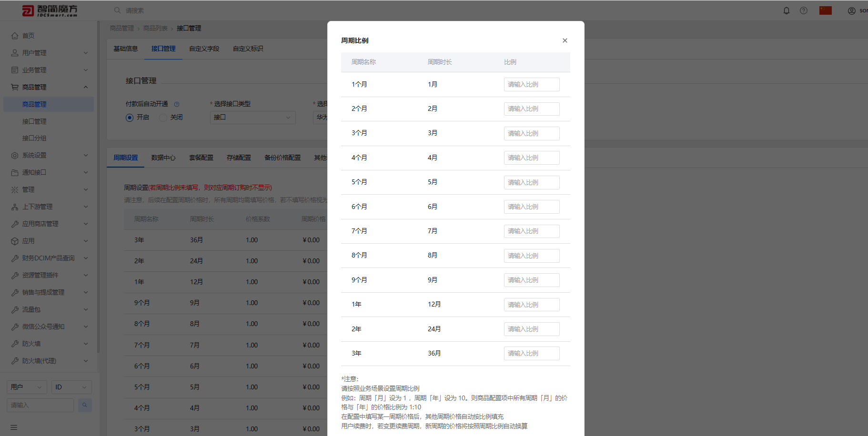The width and height of the screenshot is (868, 436).
Task: Collapse sidebar with the hamburger icon
Action: click(14, 427)
